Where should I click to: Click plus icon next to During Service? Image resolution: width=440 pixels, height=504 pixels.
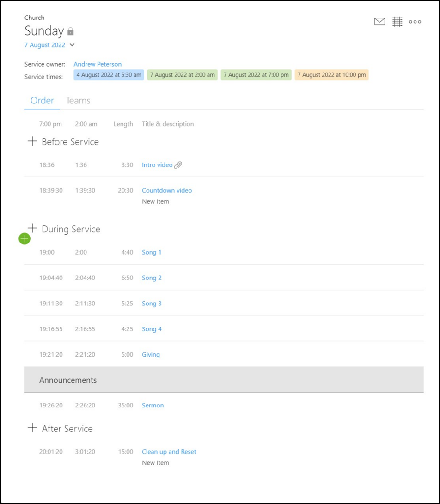[32, 228]
